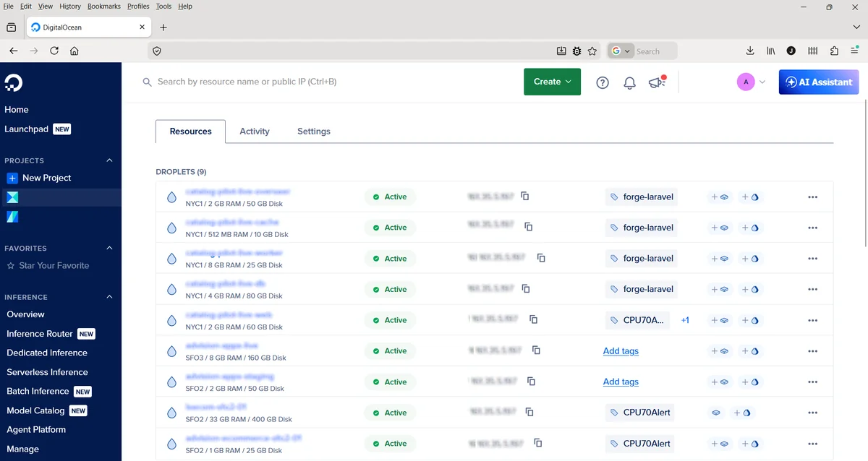868x461 pixels.
Task: Open the Tools menu
Action: tap(163, 6)
